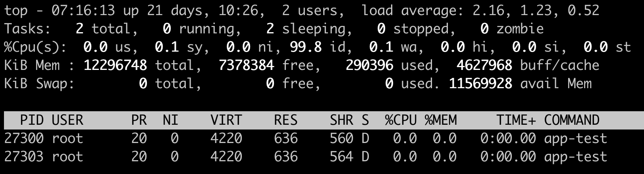The width and height of the screenshot is (644, 174).
Task: Click app-test command in the first process row
Action: [x=575, y=138]
